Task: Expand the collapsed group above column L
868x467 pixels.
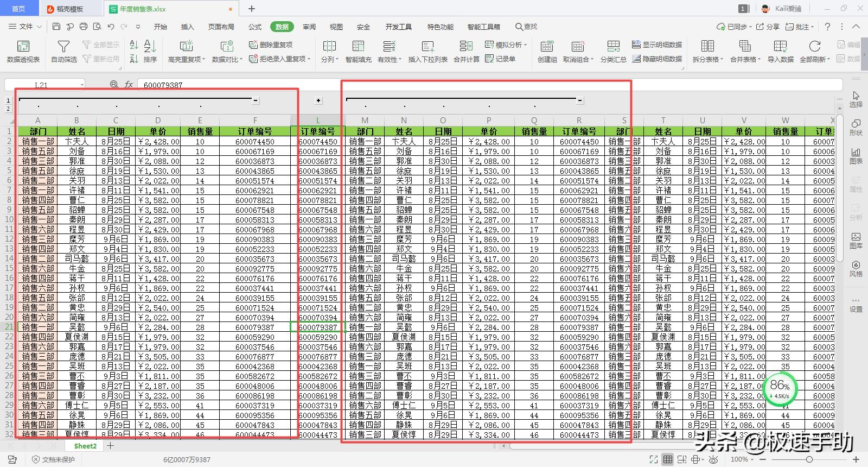Action: point(318,100)
